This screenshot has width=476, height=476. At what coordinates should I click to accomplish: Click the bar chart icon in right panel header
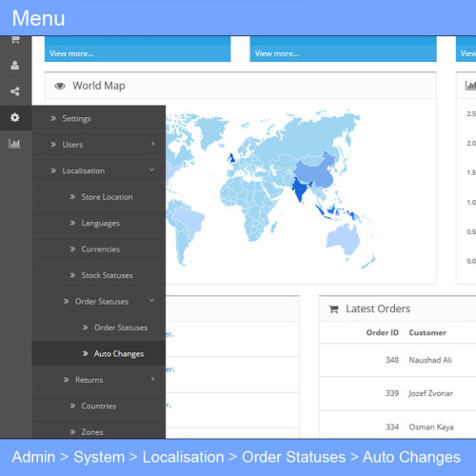470,86
